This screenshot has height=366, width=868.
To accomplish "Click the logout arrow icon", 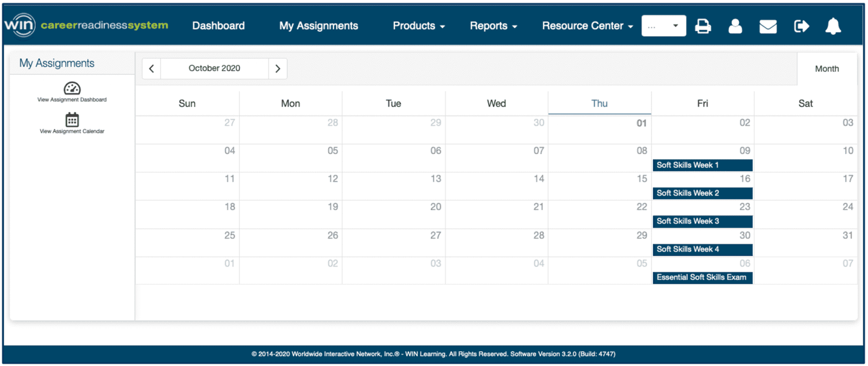I will coord(801,26).
